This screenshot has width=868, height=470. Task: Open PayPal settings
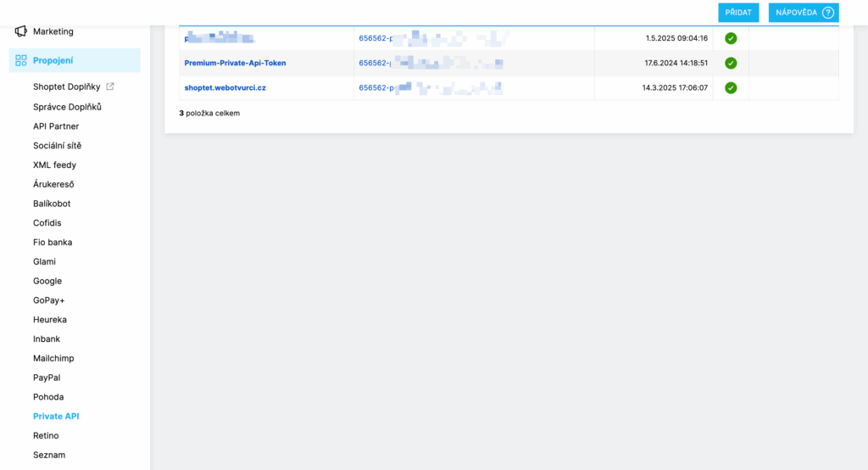point(47,378)
